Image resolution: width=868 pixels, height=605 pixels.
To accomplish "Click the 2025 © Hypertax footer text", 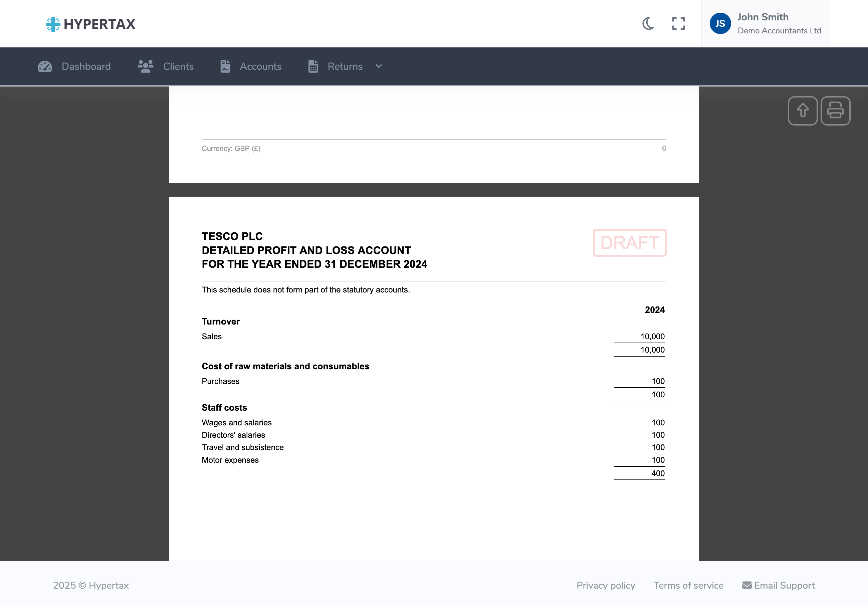I will click(x=91, y=585).
